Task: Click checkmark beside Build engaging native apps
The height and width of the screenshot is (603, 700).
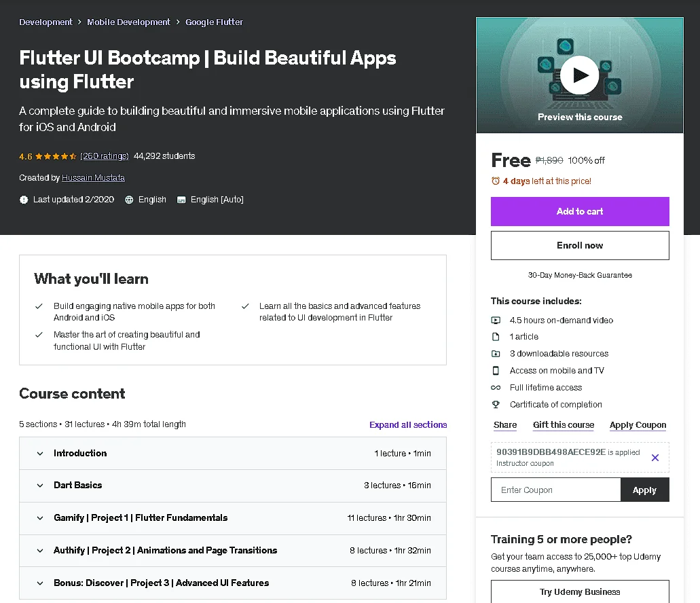Action: pos(39,306)
